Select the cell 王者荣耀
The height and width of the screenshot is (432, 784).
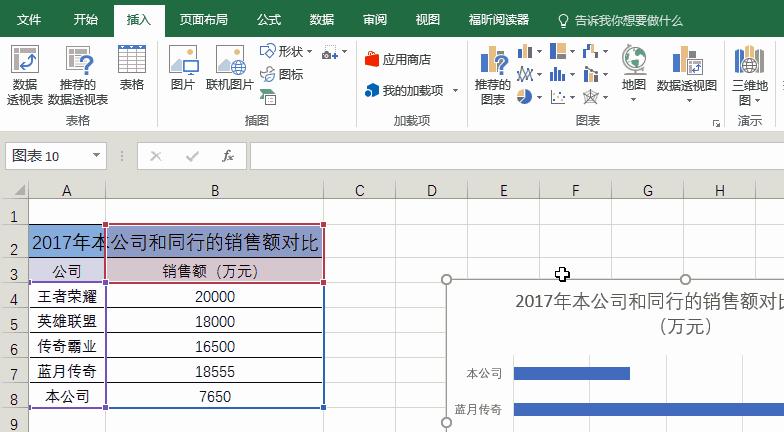tap(66, 296)
